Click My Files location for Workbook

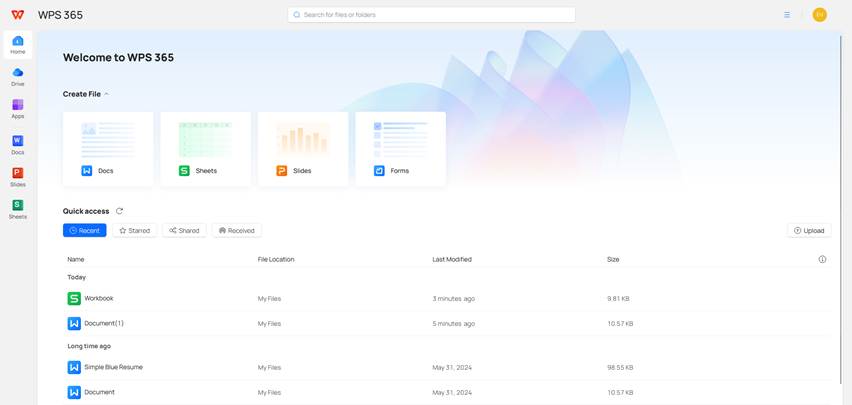pos(270,298)
